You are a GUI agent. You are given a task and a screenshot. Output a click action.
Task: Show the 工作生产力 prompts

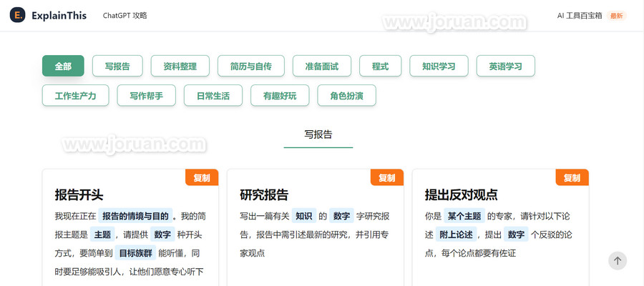(x=75, y=95)
